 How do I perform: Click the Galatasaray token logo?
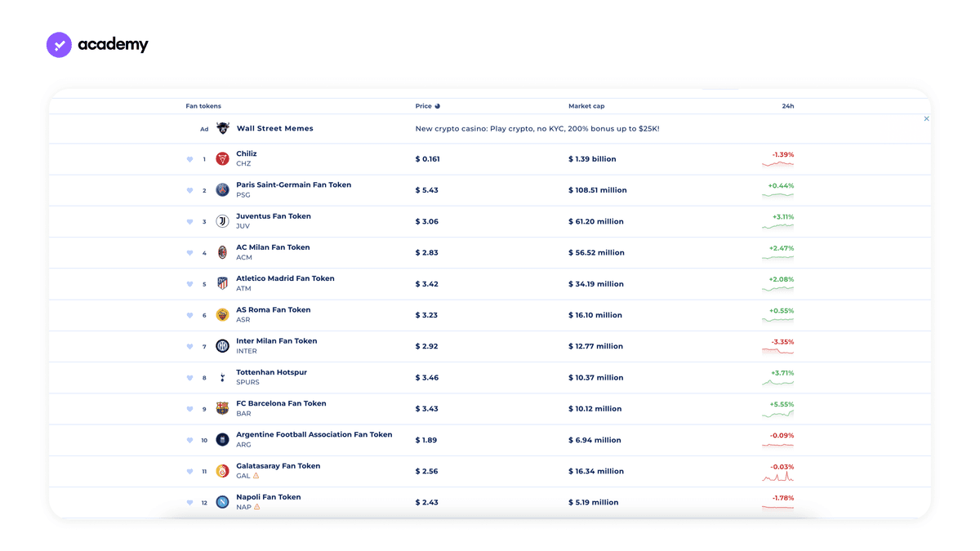[222, 471]
